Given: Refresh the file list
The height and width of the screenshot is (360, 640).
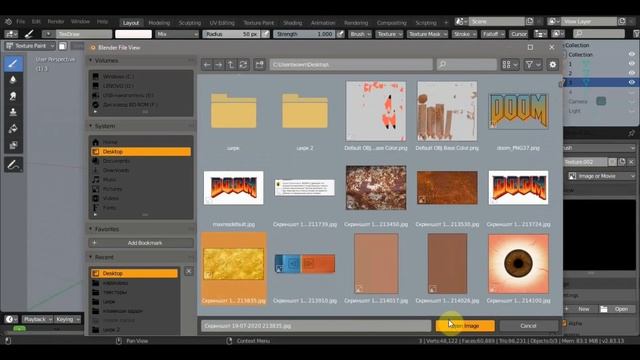Looking at the screenshot, I should (x=243, y=64).
